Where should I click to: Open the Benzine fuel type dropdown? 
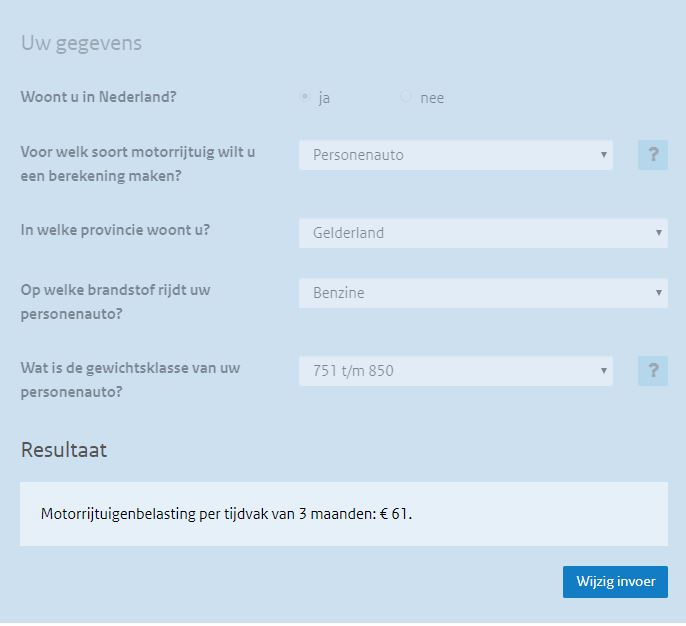482,293
